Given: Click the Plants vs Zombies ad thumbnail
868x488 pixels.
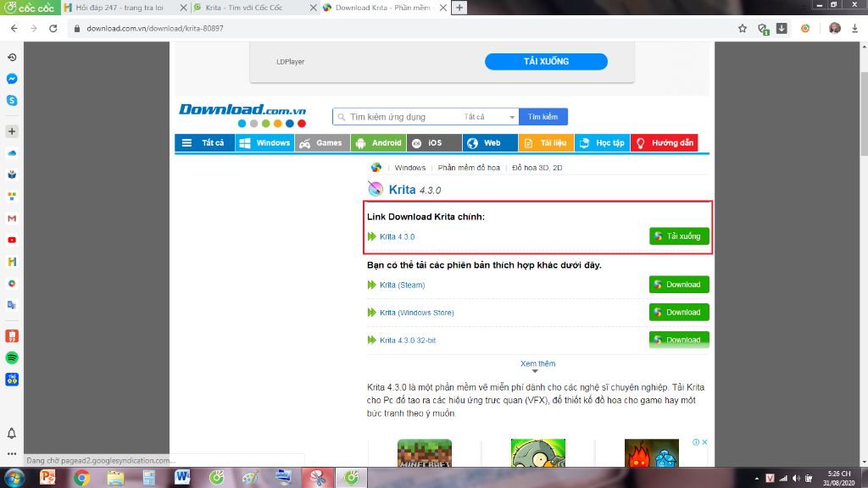Looking at the screenshot, I should [x=538, y=453].
